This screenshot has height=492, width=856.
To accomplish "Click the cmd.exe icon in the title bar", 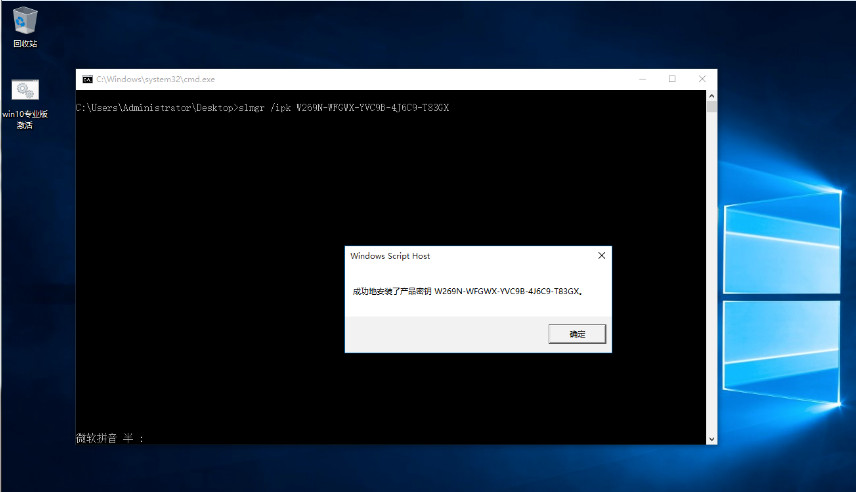I will pyautogui.click(x=88, y=79).
